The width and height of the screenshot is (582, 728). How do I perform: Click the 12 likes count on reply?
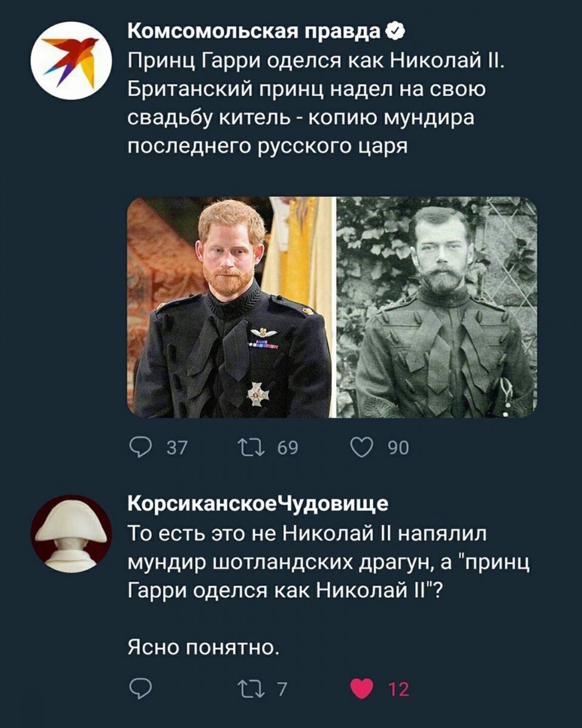tap(398, 689)
